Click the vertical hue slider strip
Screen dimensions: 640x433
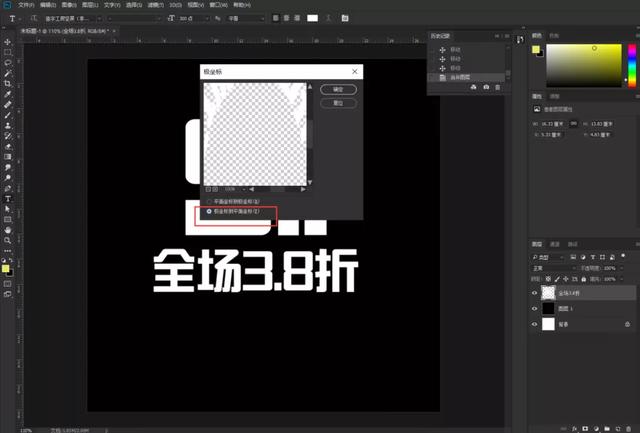pos(631,64)
